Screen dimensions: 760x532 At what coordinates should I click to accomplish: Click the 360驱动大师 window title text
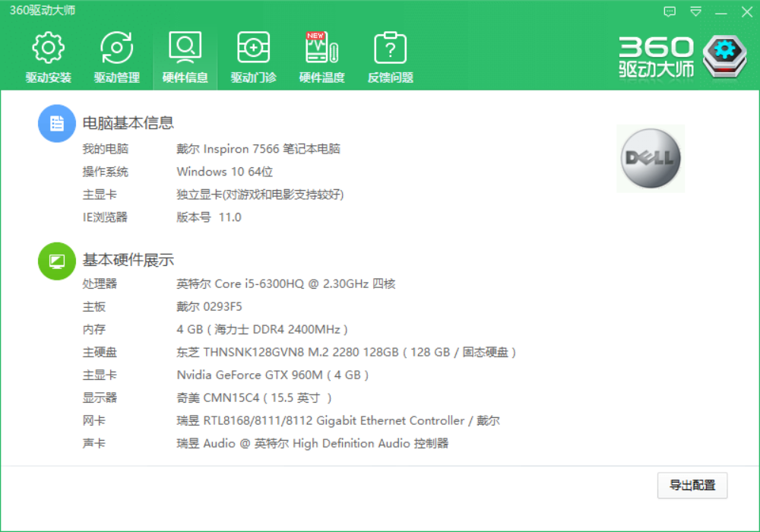43,10
